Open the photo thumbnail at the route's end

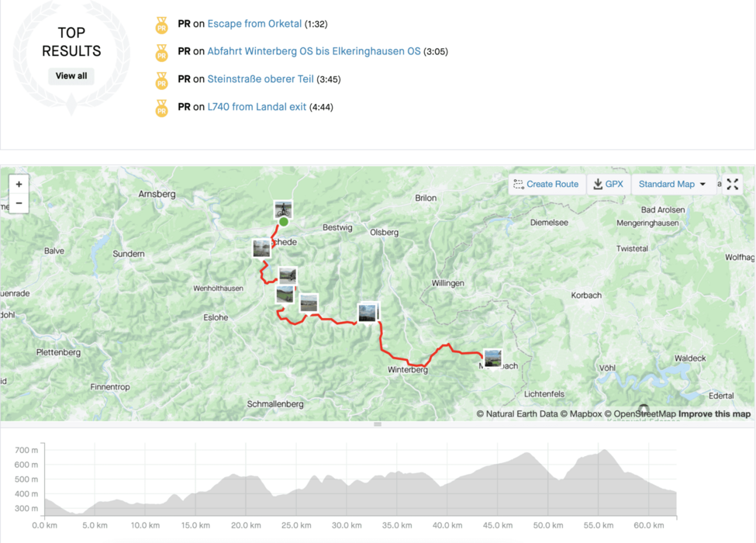pyautogui.click(x=492, y=358)
